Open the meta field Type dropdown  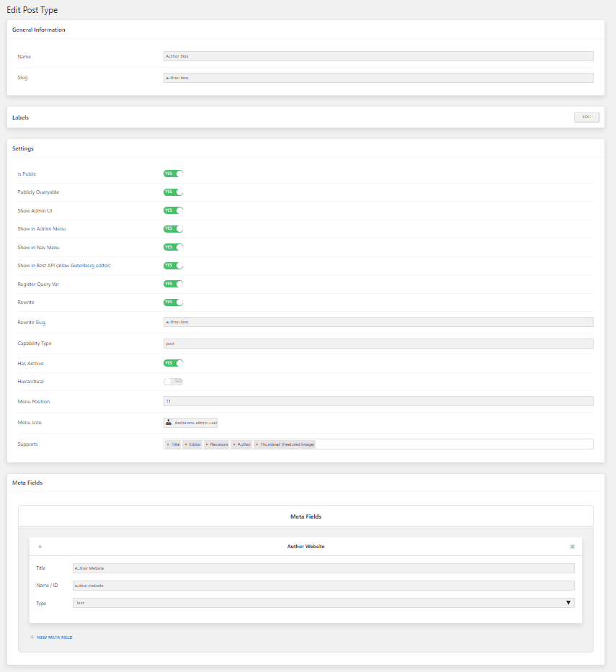pos(323,603)
